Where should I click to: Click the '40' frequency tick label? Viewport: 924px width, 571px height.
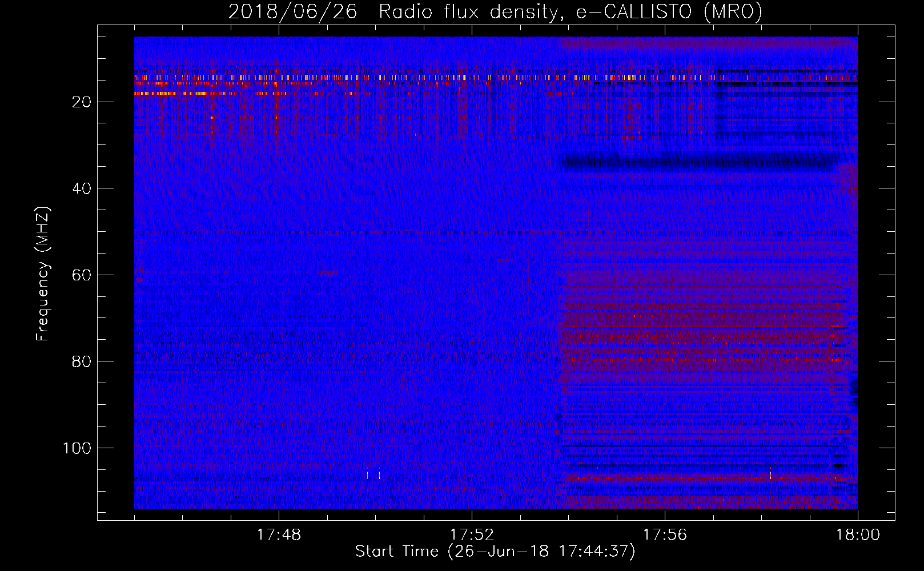(x=82, y=188)
